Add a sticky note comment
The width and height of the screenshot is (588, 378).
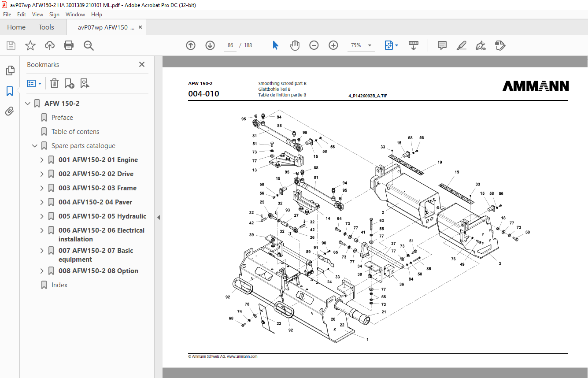(x=442, y=45)
